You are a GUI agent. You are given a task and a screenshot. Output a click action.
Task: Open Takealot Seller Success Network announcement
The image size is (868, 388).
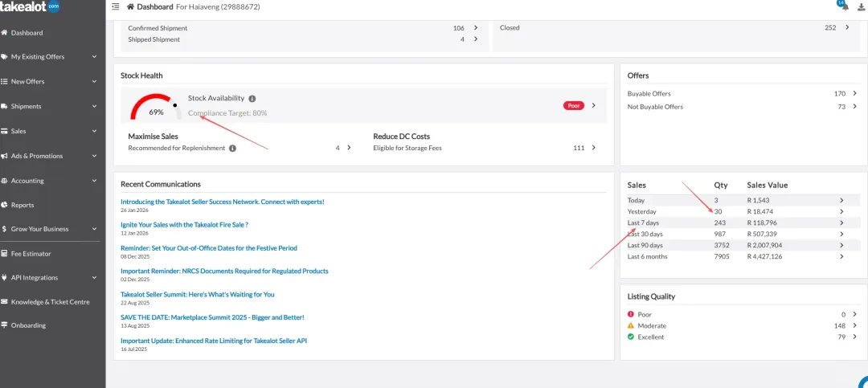(223, 202)
